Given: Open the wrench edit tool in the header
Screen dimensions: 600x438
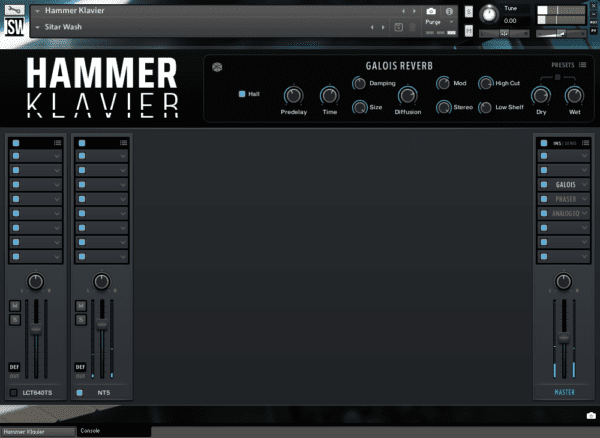Looking at the screenshot, I should click(x=14, y=9).
